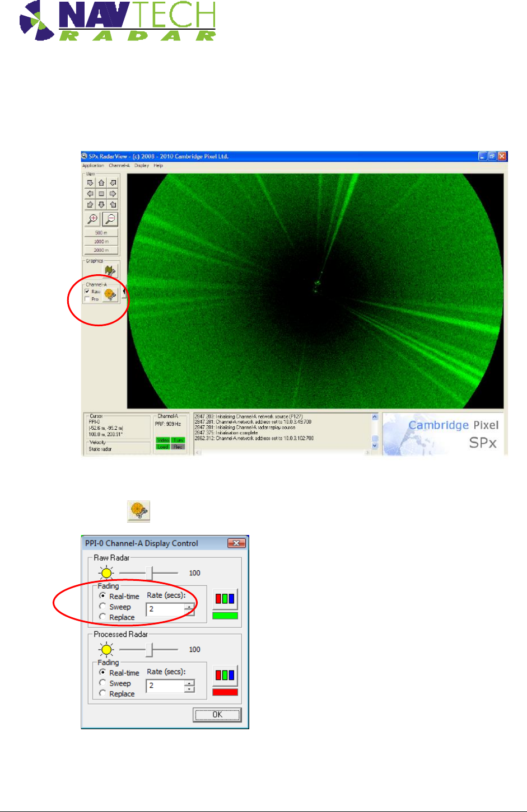Open the Display menu
The image size is (527, 812).
point(142,166)
